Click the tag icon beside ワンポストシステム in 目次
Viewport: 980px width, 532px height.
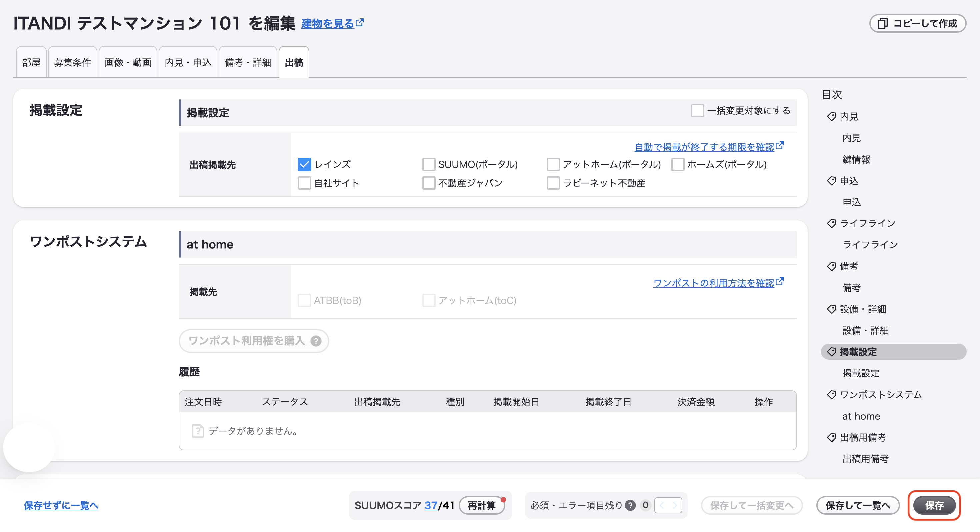(x=831, y=395)
